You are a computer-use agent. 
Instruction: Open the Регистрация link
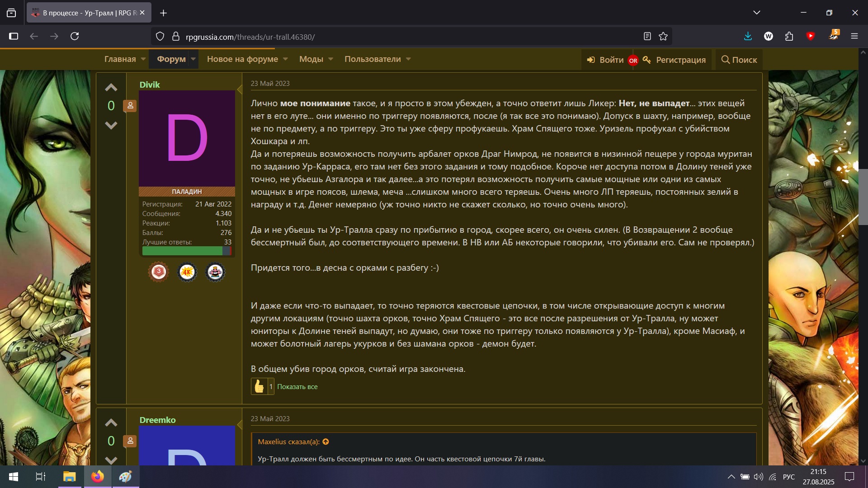coord(680,60)
